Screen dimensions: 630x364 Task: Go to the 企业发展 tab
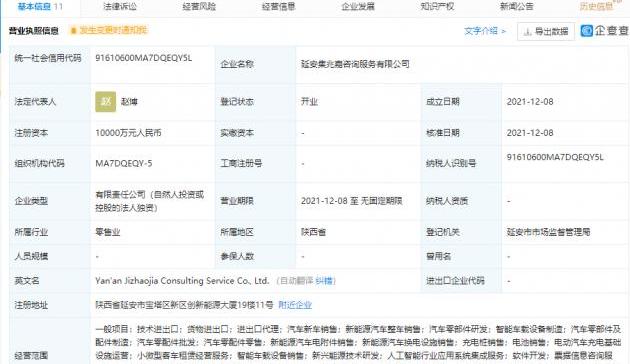pyautogui.click(x=358, y=6)
